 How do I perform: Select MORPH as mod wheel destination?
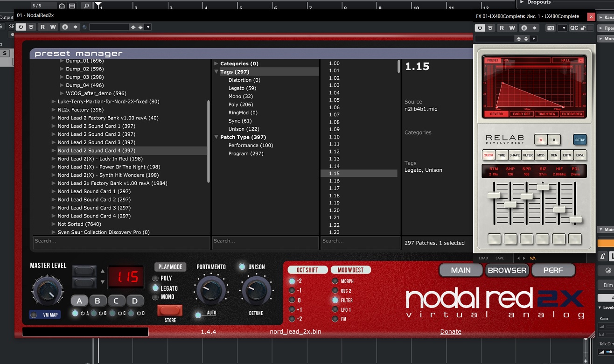[x=335, y=281]
